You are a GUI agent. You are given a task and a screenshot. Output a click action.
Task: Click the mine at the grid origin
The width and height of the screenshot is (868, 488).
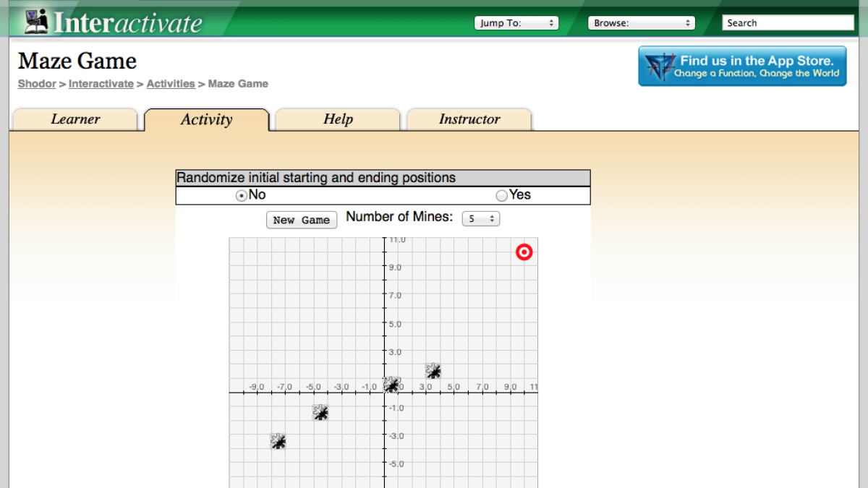pyautogui.click(x=391, y=385)
